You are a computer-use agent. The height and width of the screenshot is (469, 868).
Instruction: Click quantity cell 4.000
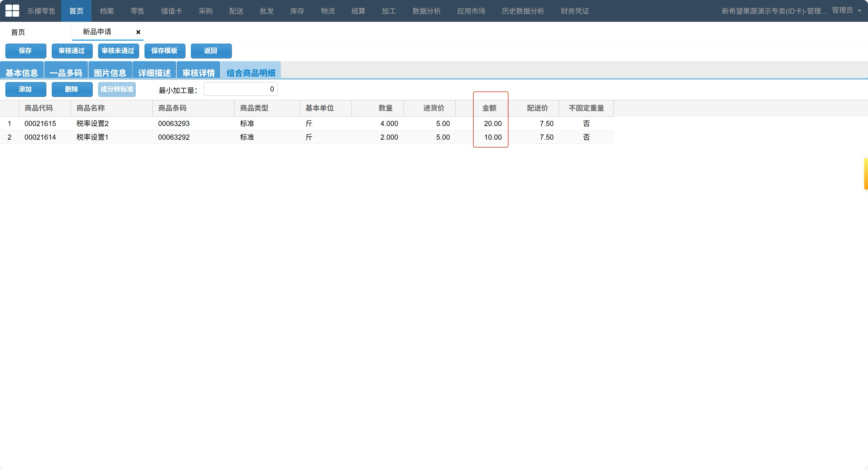coord(378,124)
